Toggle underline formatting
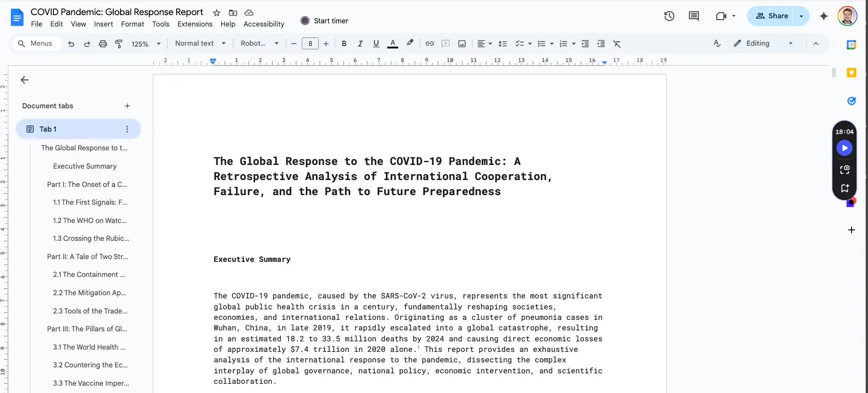The width and height of the screenshot is (868, 393). [x=376, y=44]
